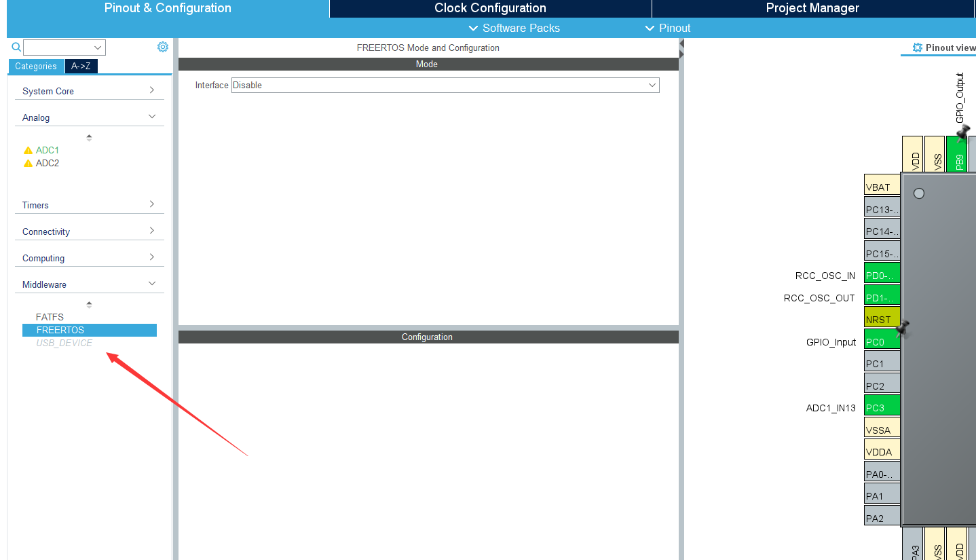Expand the Timers category
The height and width of the screenshot is (560, 976).
(x=89, y=205)
